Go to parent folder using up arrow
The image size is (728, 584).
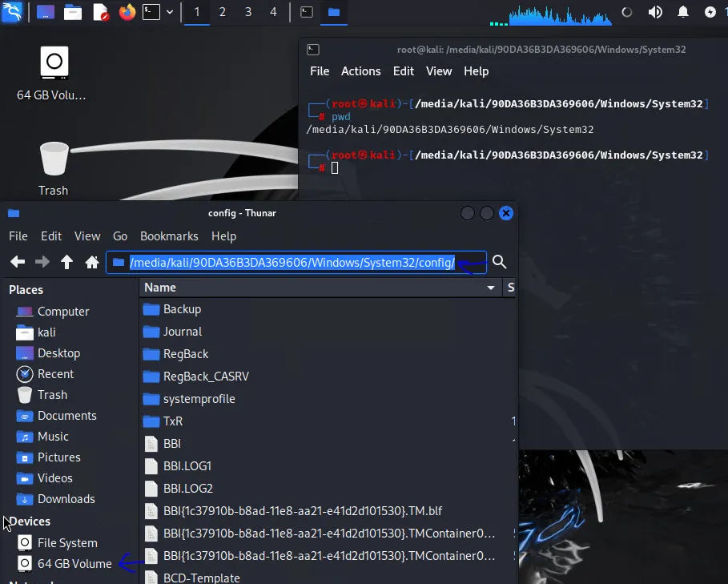click(x=66, y=262)
